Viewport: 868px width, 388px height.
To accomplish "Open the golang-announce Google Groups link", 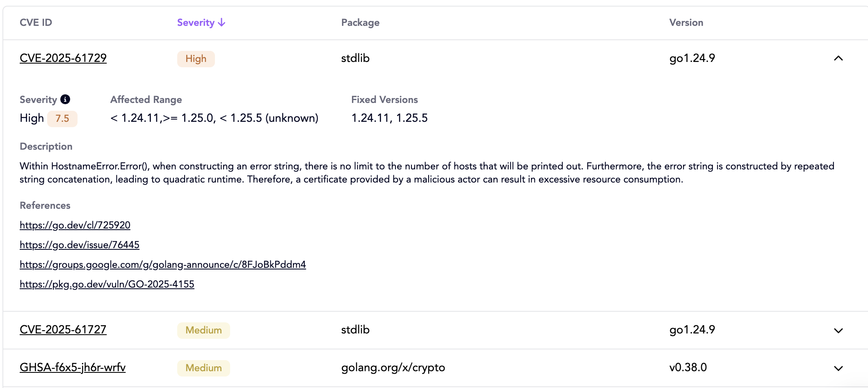I will point(163,265).
